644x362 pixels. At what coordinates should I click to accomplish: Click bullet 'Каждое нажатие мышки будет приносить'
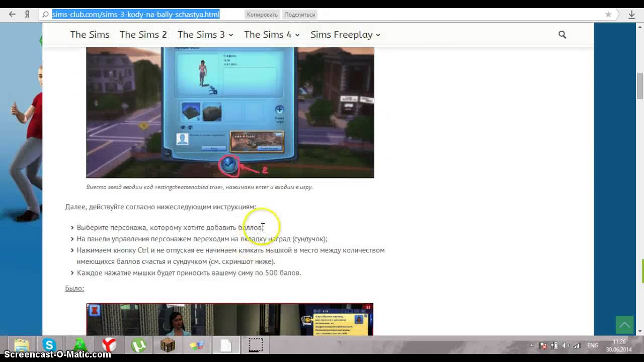189,273
